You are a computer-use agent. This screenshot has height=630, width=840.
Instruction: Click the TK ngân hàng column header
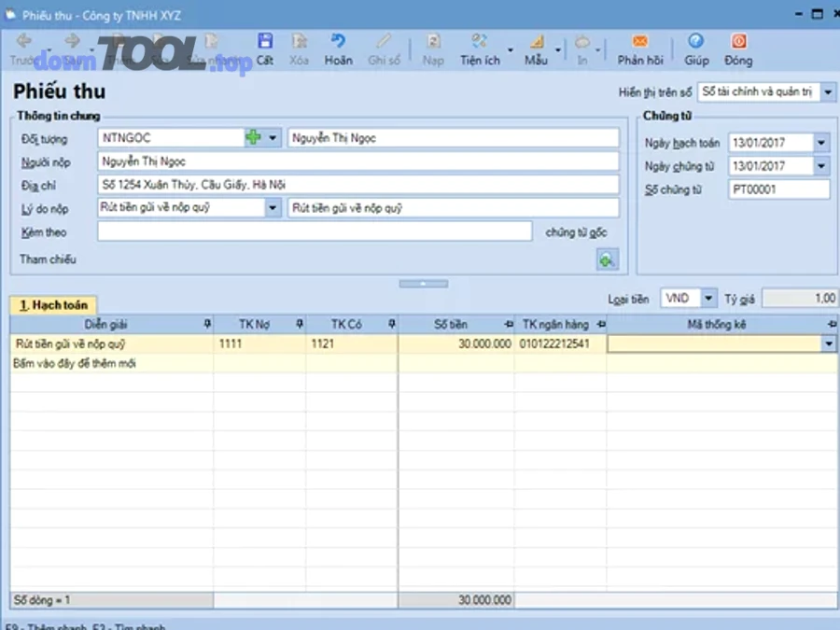[555, 324]
